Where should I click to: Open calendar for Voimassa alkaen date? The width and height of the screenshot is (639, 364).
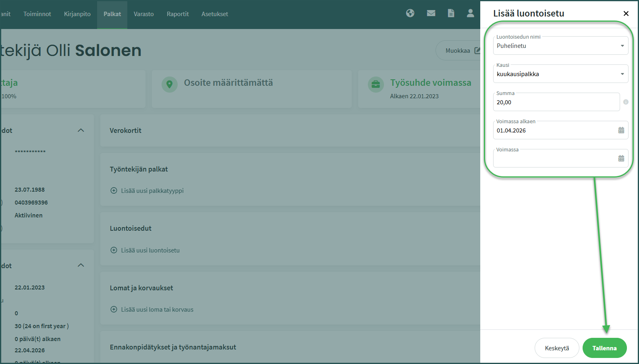pyautogui.click(x=621, y=130)
